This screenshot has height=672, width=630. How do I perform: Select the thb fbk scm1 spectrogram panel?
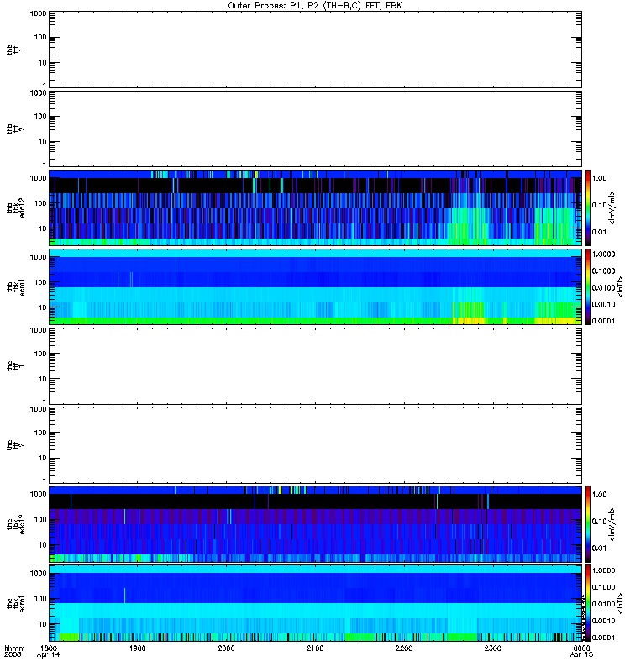tap(315, 286)
